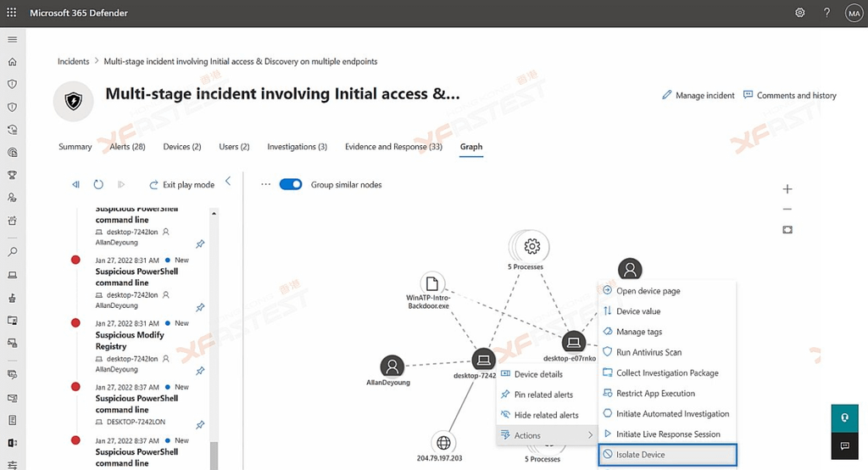Open the bottom settings sliders sidebar icon
The width and height of the screenshot is (868, 470).
(12, 465)
